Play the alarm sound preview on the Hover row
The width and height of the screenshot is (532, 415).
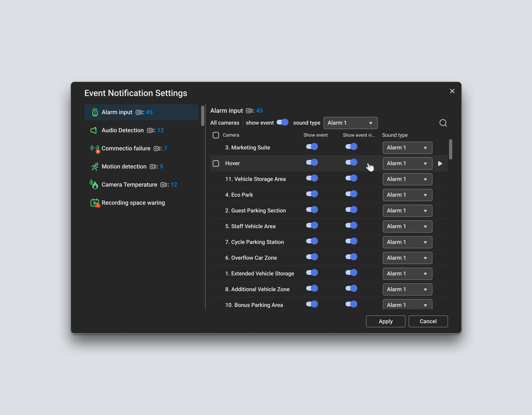tap(440, 164)
